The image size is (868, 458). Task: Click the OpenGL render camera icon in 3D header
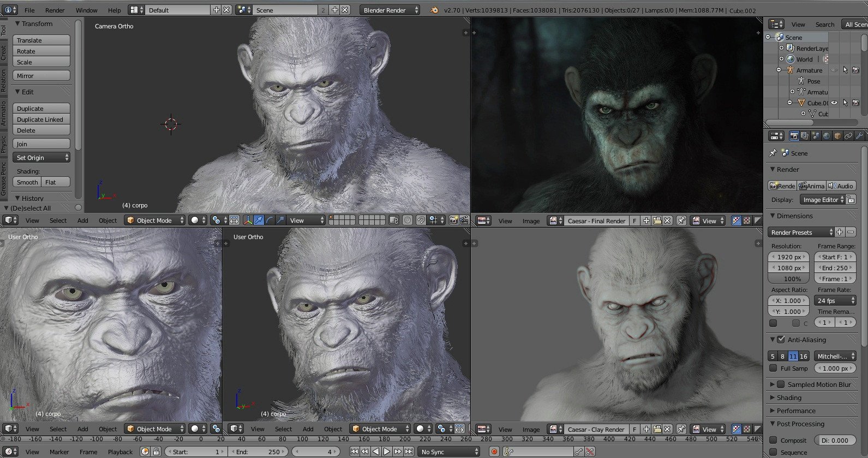[x=453, y=220]
